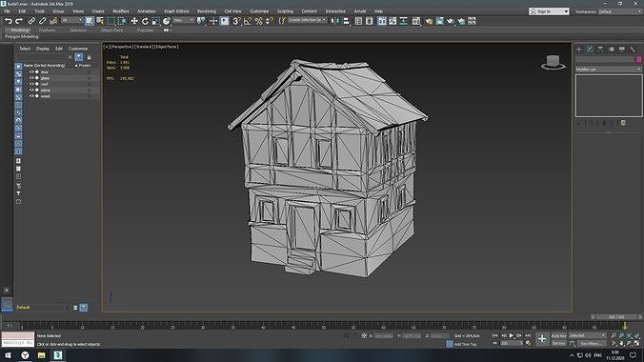Click the Go to End playback button

coord(528,335)
